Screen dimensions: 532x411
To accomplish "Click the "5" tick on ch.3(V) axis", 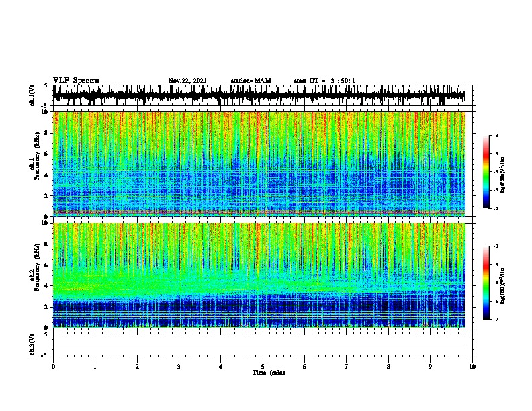I will tap(46, 334).
